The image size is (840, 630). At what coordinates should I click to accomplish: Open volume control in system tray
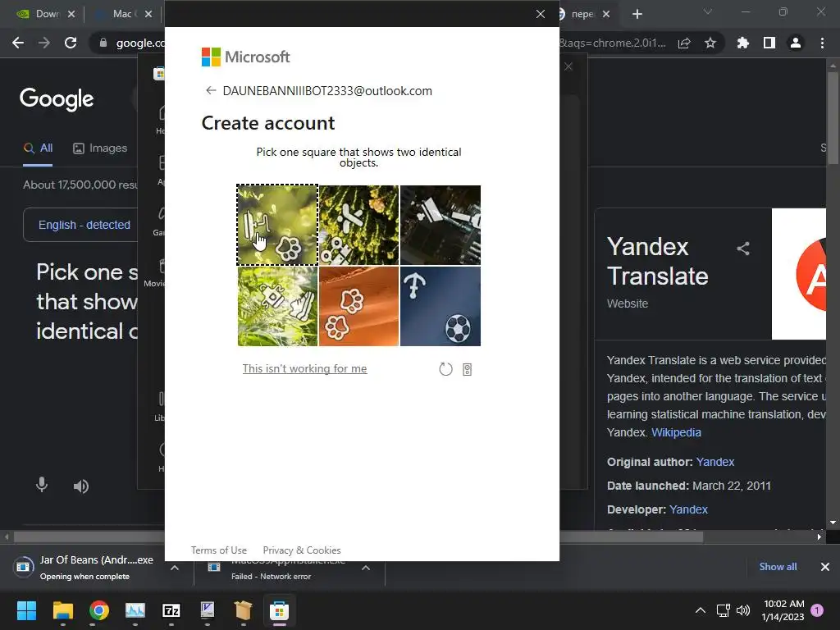pyautogui.click(x=743, y=610)
